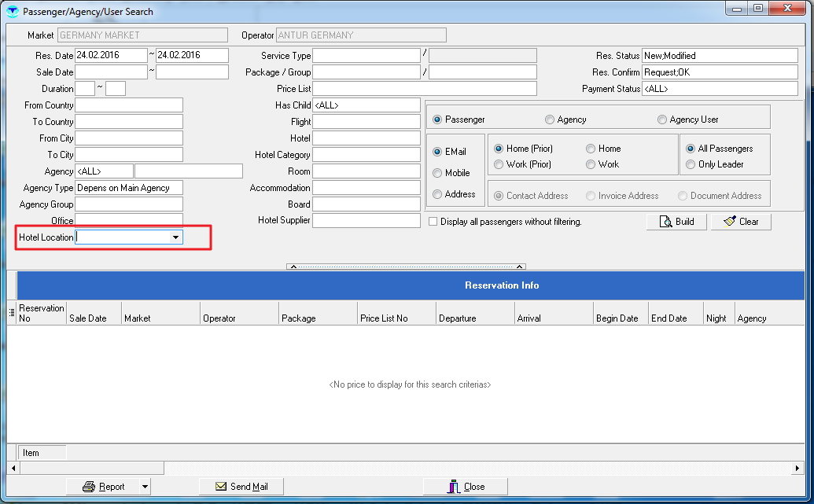Viewport: 814px width, 504px height.
Task: Click the envelope icon on Send Mail
Action: pyautogui.click(x=221, y=487)
